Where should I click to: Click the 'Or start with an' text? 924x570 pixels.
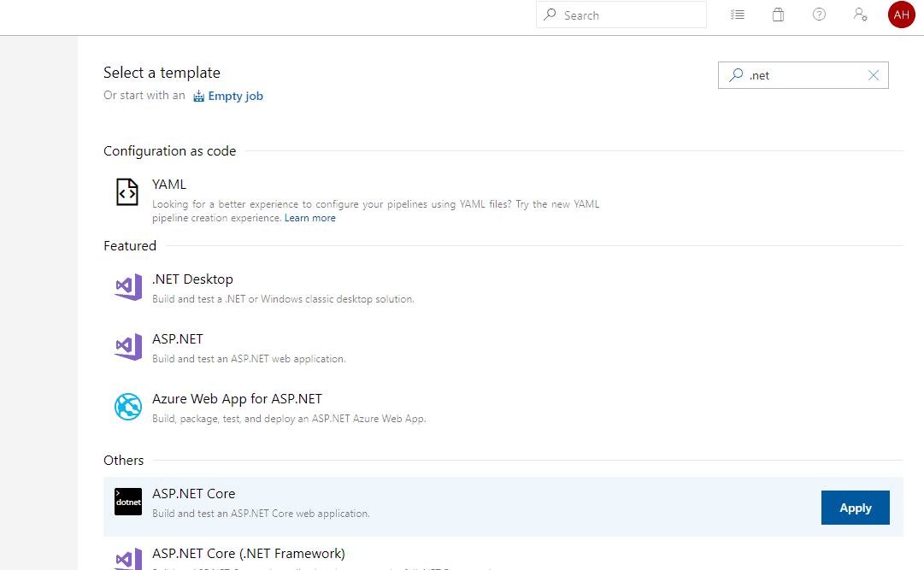144,96
